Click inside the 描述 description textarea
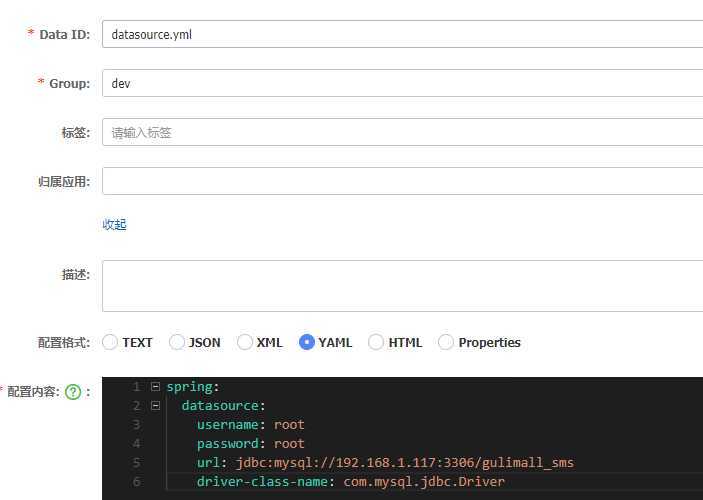 pos(400,286)
